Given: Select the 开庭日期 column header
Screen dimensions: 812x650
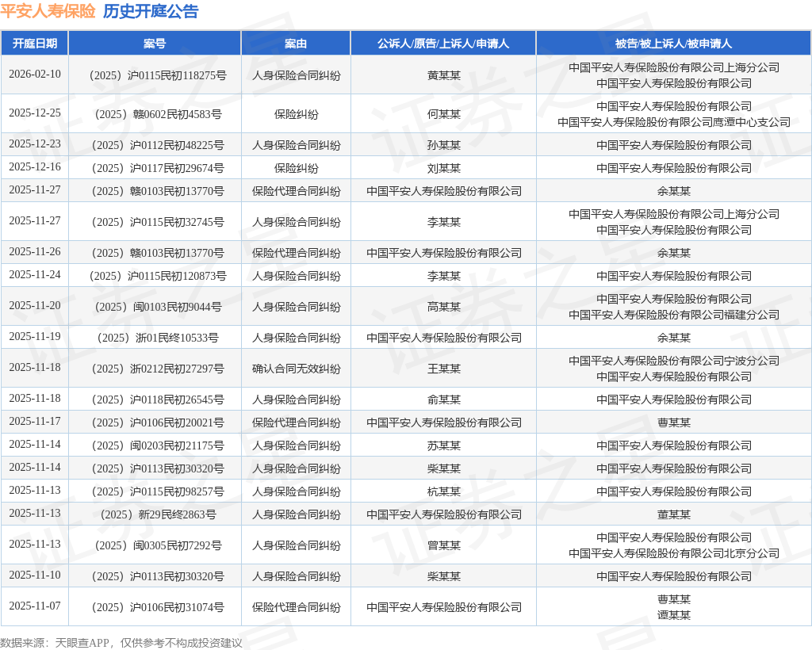Looking at the screenshot, I should (35, 44).
